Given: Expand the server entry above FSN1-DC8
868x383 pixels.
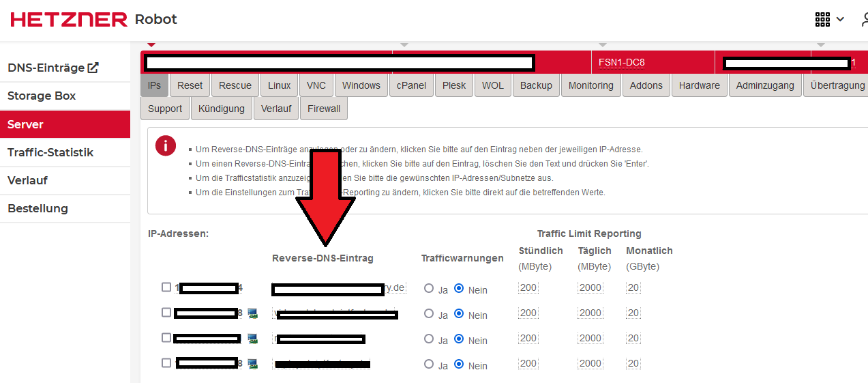Looking at the screenshot, I should coord(602,45).
